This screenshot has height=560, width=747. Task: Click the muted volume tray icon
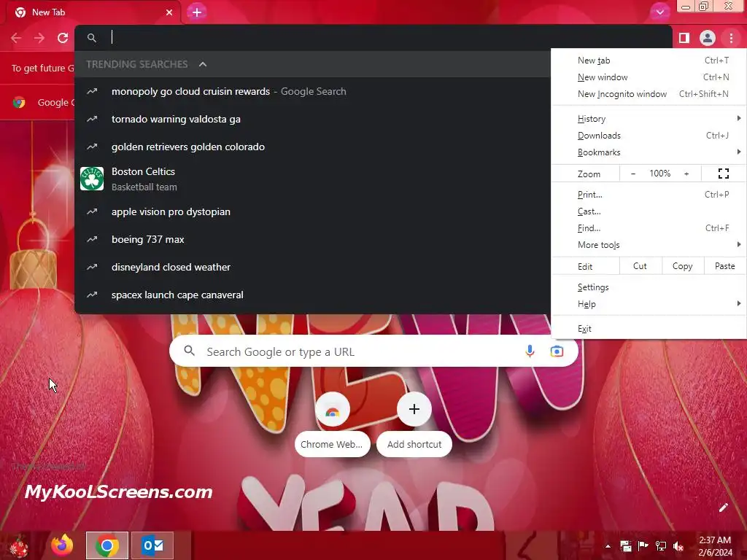[678, 546]
